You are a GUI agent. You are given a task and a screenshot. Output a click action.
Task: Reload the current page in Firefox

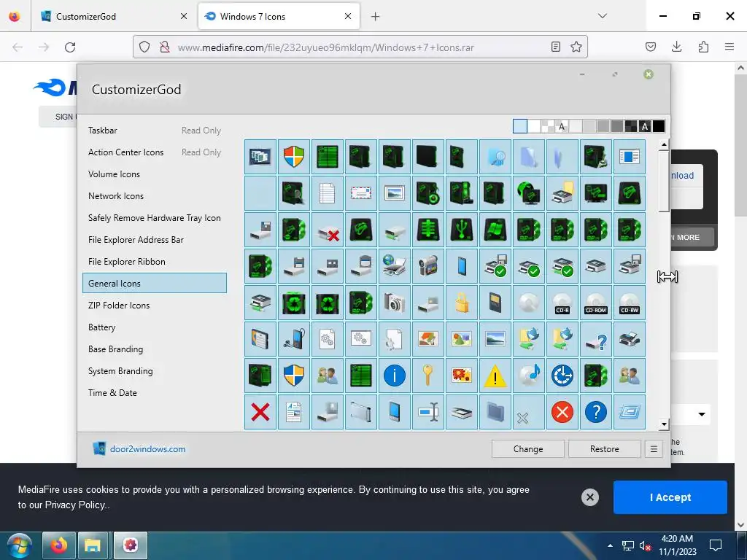[x=70, y=47]
